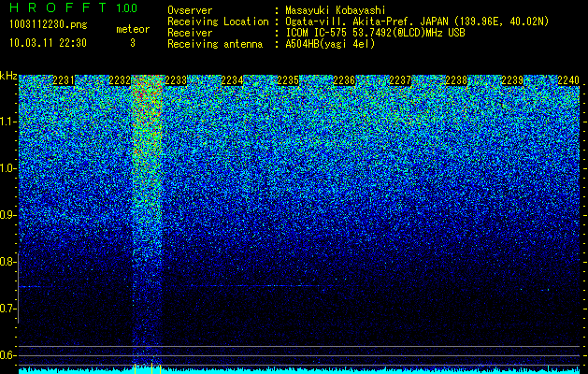Click the 2236 time marker
Image resolution: width=588 pixels, height=374 pixels.
pos(344,80)
